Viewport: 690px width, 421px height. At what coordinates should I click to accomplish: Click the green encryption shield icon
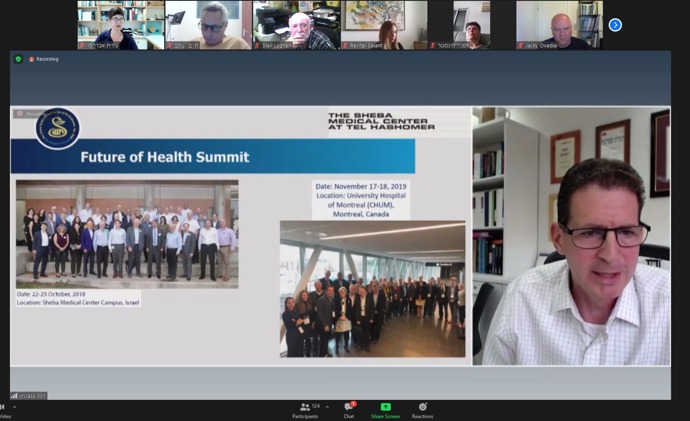coord(18,59)
